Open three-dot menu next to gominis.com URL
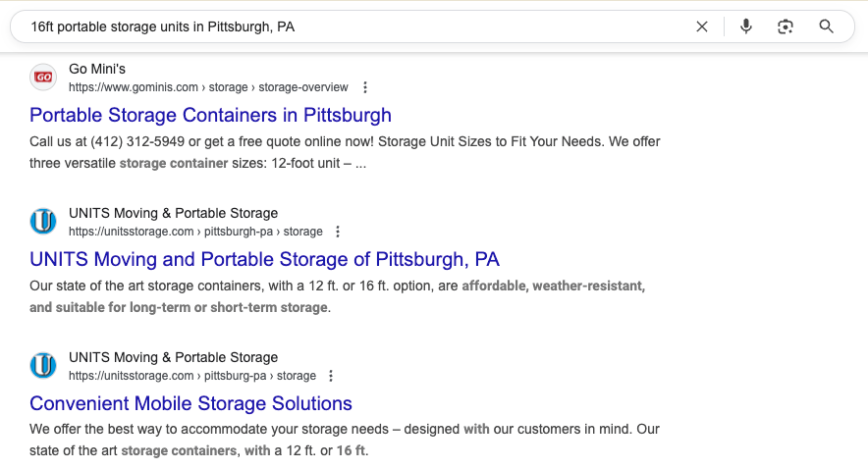 coord(366,87)
